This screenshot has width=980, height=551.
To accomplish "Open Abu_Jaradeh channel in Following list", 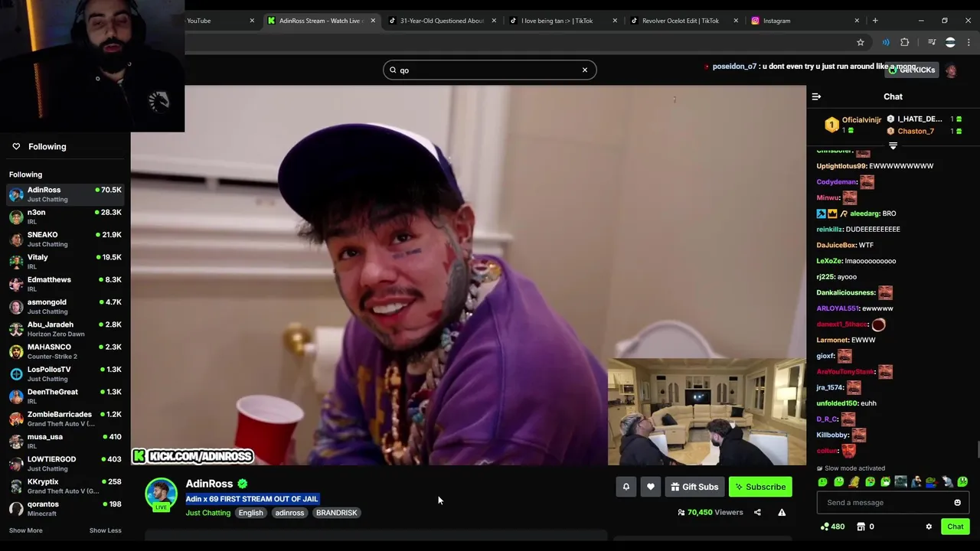I will [65, 329].
